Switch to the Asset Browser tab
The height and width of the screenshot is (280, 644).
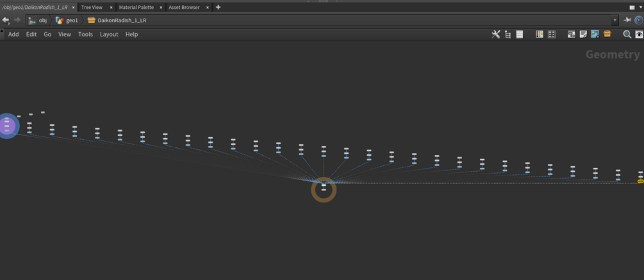coord(184,8)
